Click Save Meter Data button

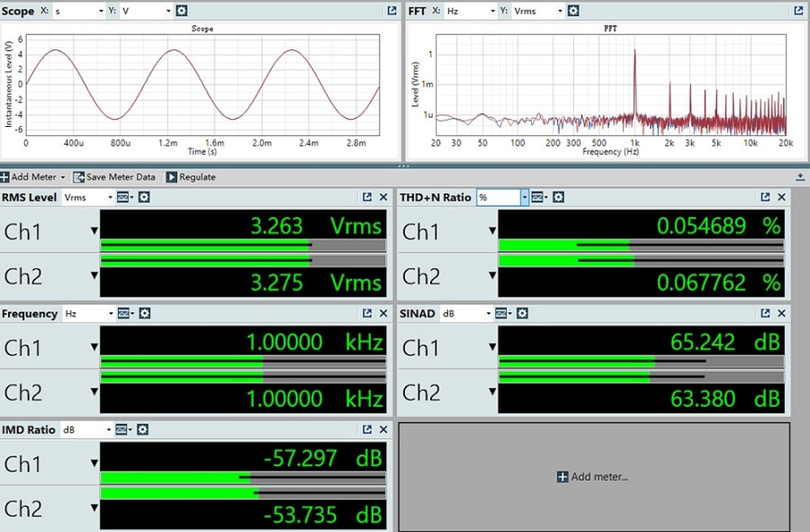(x=114, y=177)
